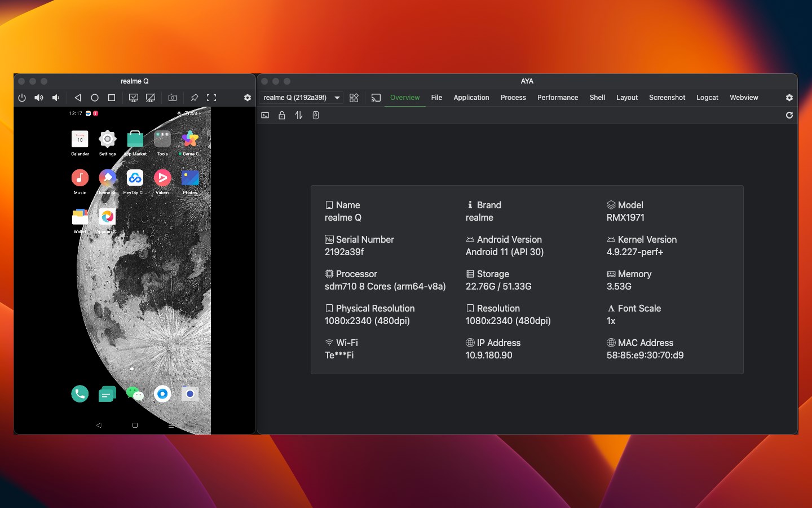Viewport: 812px width, 508px height.
Task: Click the storage value 22.76G / 51.33G
Action: [498, 286]
